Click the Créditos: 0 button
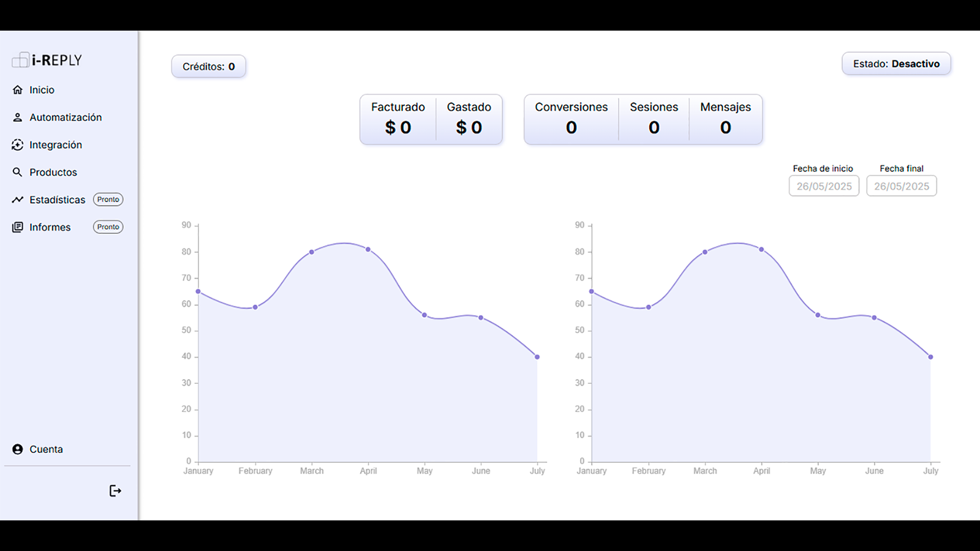 pyautogui.click(x=209, y=67)
